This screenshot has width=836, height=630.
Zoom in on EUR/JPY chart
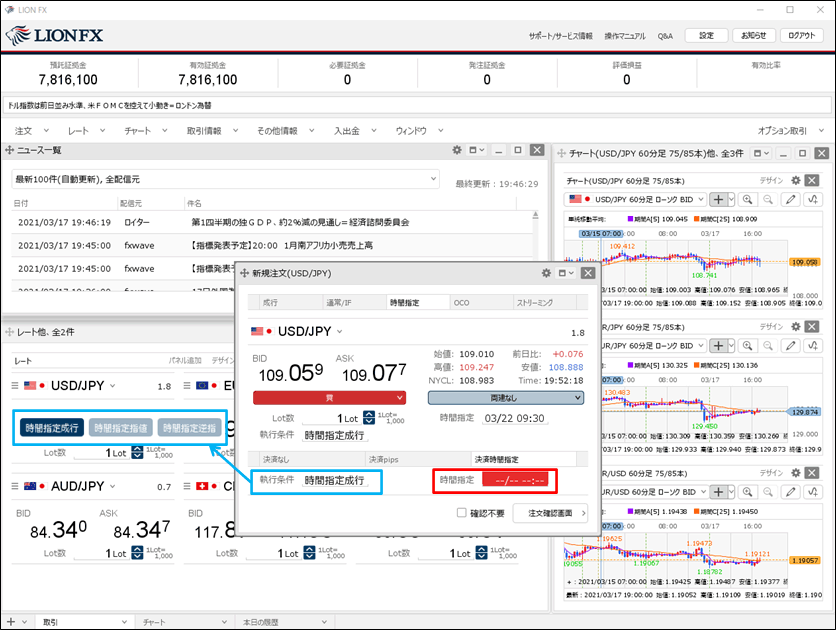click(748, 345)
